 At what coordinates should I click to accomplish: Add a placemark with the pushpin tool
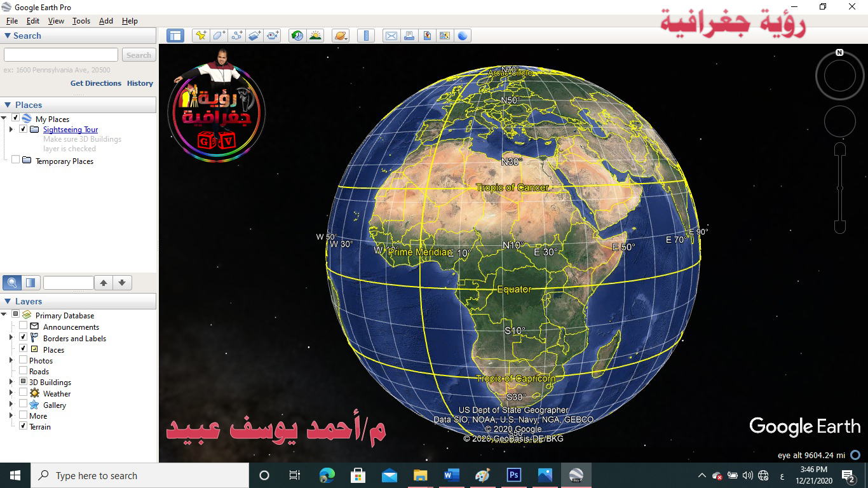[x=201, y=36]
